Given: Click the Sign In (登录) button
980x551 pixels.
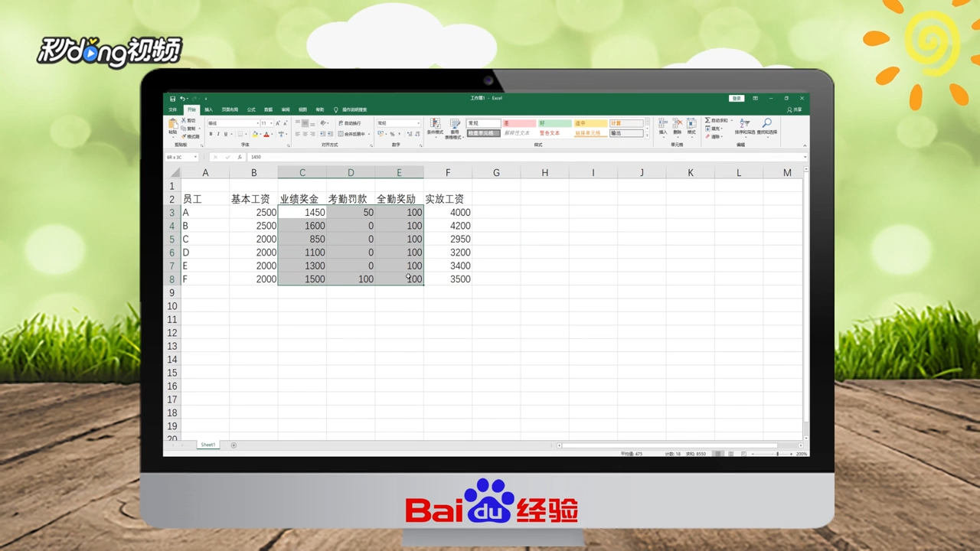Looking at the screenshot, I should click(735, 99).
